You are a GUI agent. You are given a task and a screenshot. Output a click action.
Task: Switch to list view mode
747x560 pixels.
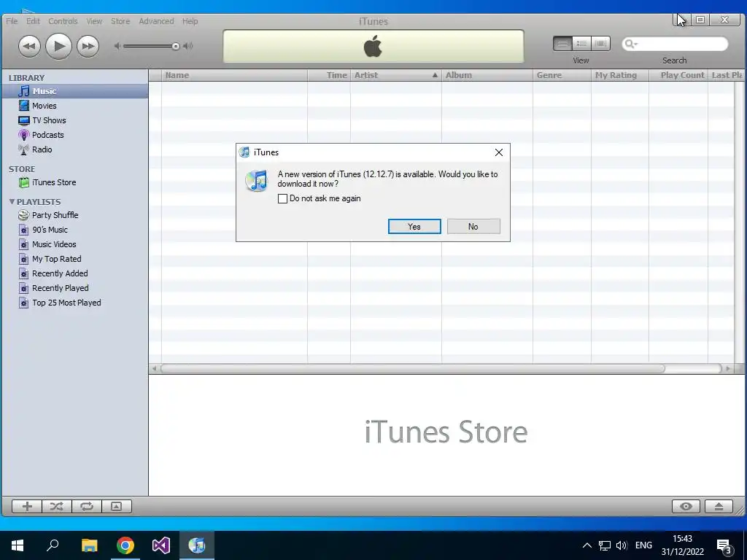(x=562, y=44)
